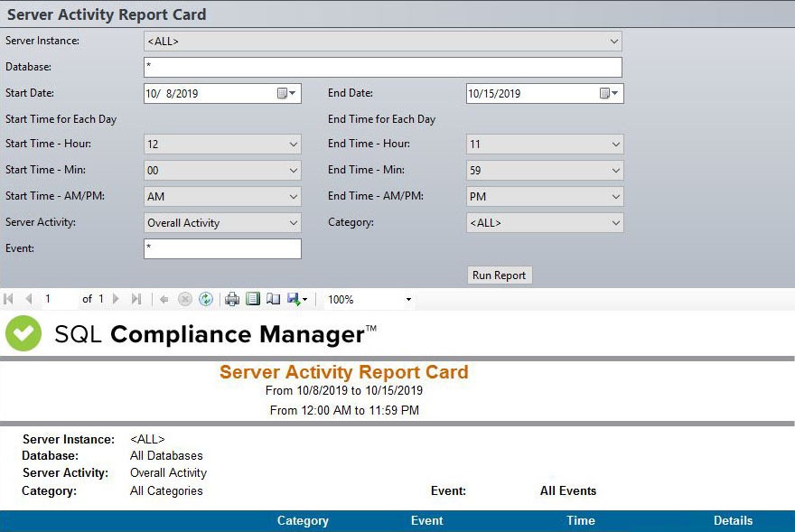Expand Start Time - AM/PM dropdown

[x=293, y=197]
